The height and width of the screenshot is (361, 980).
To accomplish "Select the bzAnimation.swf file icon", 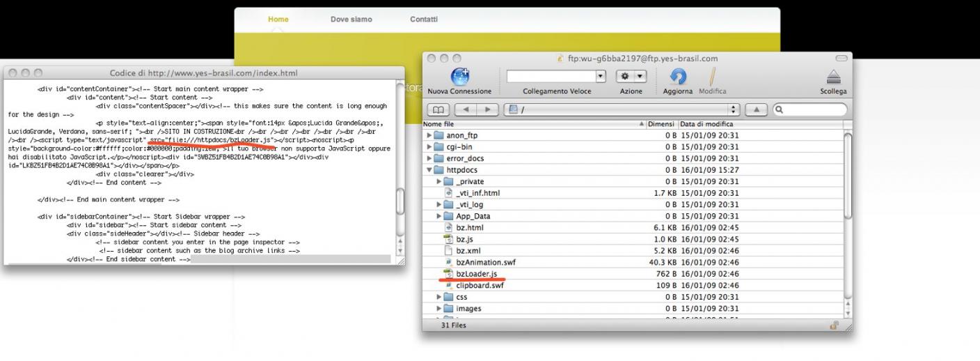I will point(449,262).
